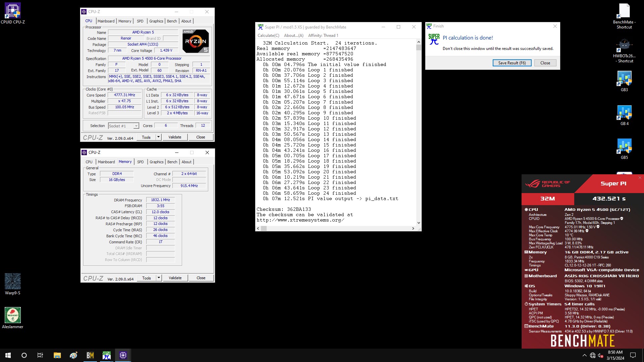Image resolution: width=644 pixels, height=362 pixels.
Task: Close the BenchMate Super PI result overlay
Action: (640, 178)
